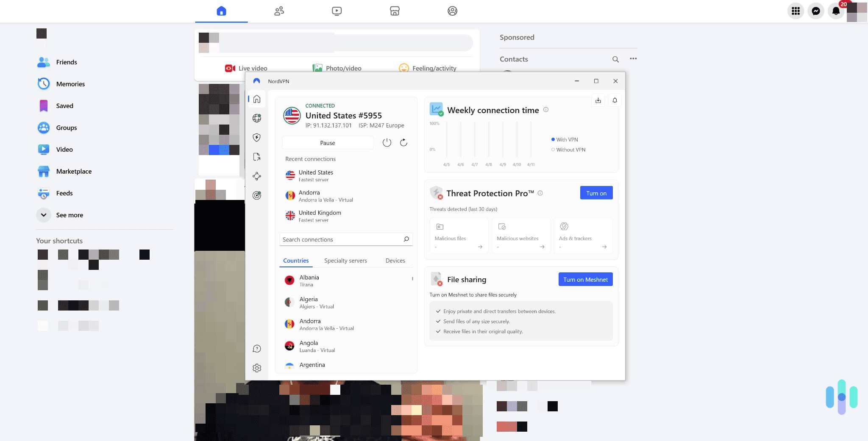Screen dimensions: 868x441
Task: Open the Meshnet network icon in sidebar
Action: [257, 176]
